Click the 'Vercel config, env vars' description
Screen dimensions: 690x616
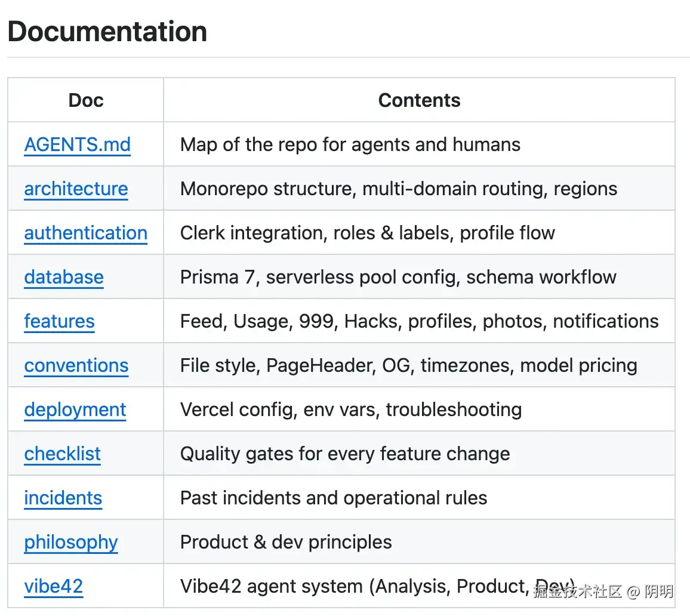pos(350,409)
